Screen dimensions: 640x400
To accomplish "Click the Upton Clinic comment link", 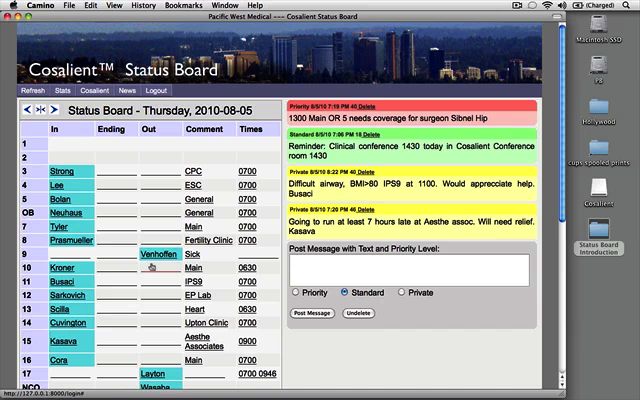I will (207, 322).
